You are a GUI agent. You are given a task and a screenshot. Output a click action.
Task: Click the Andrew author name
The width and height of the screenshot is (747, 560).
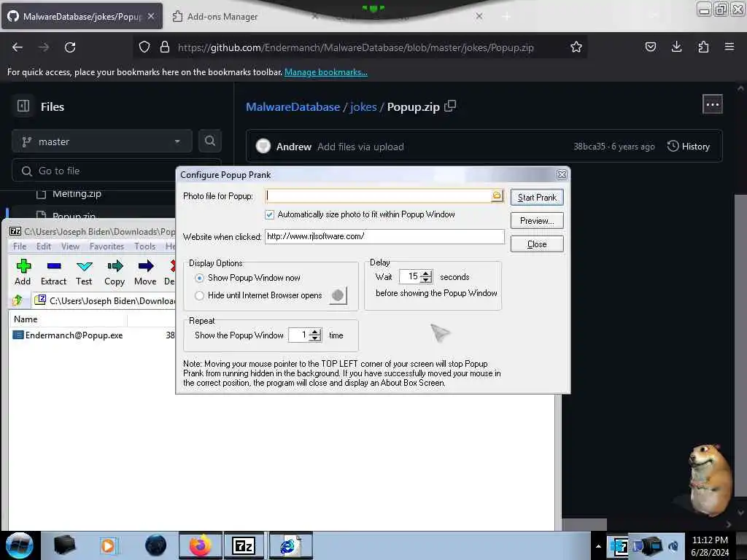click(293, 147)
